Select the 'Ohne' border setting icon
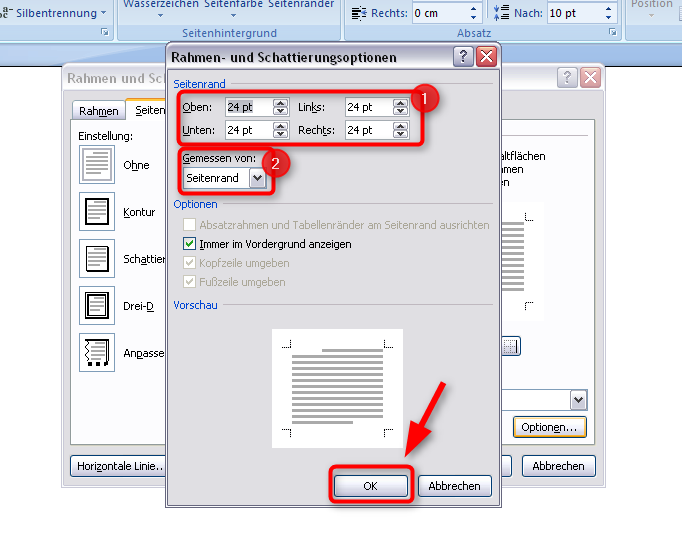 click(97, 164)
